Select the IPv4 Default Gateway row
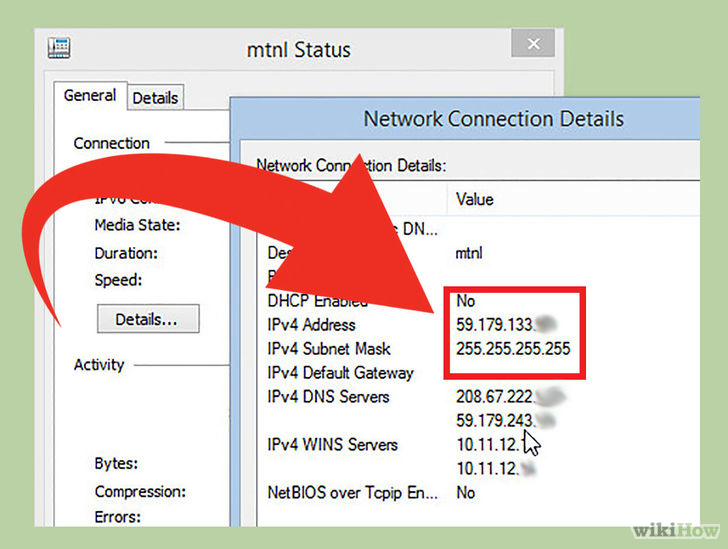The image size is (728, 549). [479, 373]
